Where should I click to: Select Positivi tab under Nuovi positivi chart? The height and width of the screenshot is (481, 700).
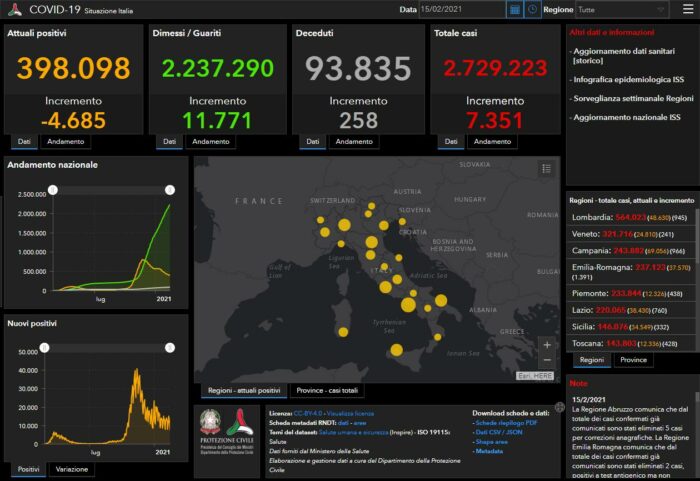pyautogui.click(x=28, y=469)
